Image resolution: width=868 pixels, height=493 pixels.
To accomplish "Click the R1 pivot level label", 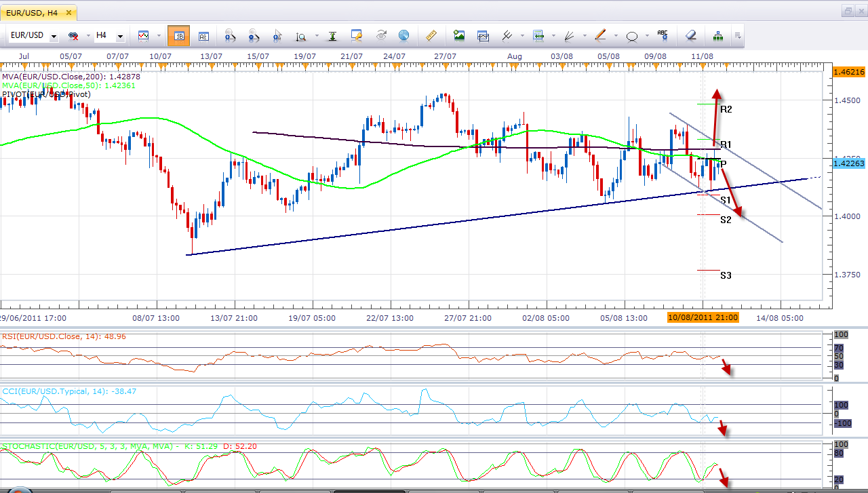I will click(726, 144).
